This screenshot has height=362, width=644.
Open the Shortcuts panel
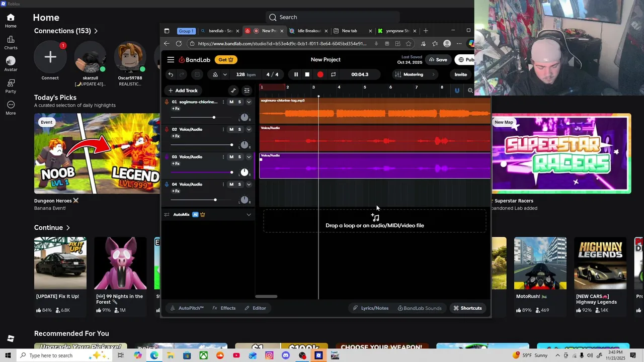(x=467, y=308)
